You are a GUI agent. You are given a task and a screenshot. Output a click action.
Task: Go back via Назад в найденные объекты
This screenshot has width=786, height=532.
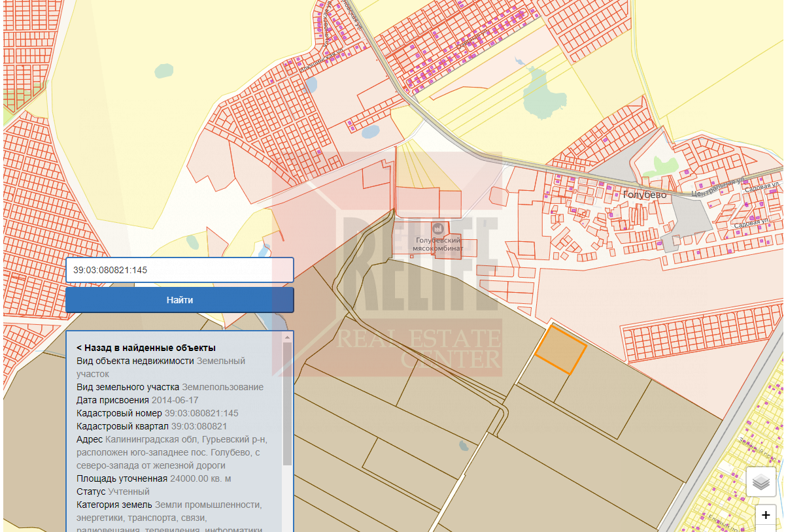coord(146,348)
